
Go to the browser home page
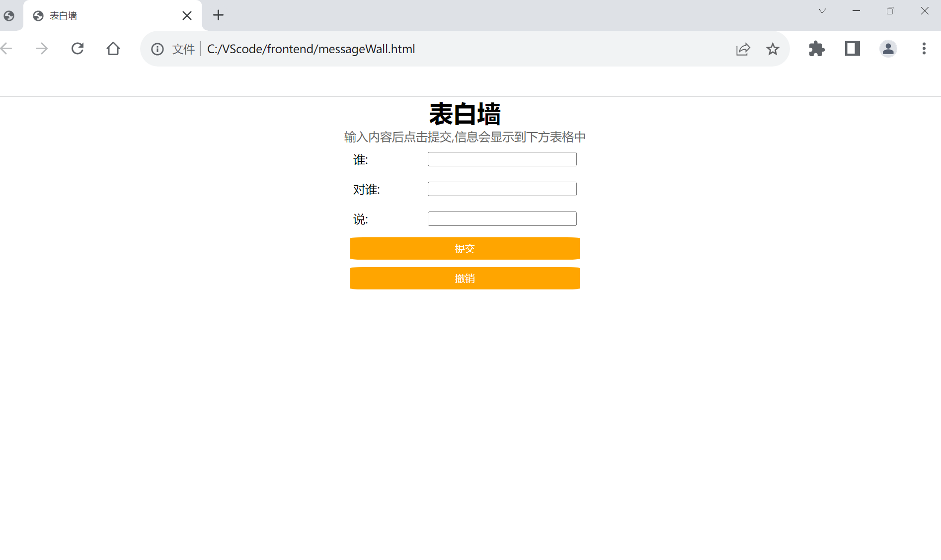113,49
